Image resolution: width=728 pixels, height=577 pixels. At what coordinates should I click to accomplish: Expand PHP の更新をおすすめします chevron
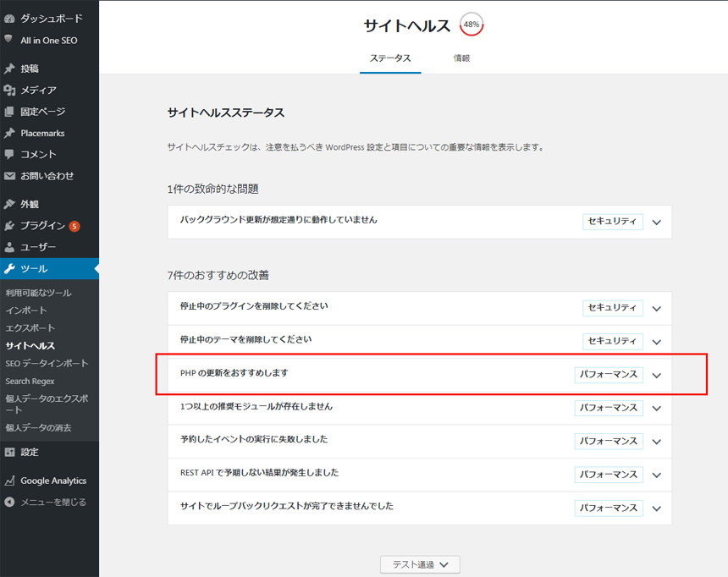[657, 376]
